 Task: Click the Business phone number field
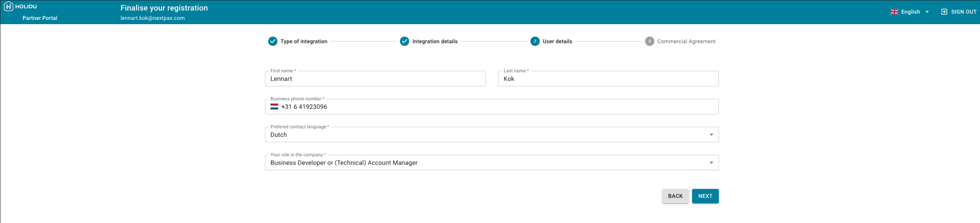pos(492,107)
